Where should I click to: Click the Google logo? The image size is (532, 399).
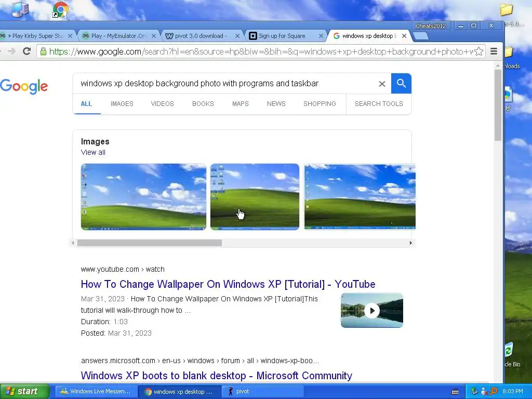tap(24, 87)
